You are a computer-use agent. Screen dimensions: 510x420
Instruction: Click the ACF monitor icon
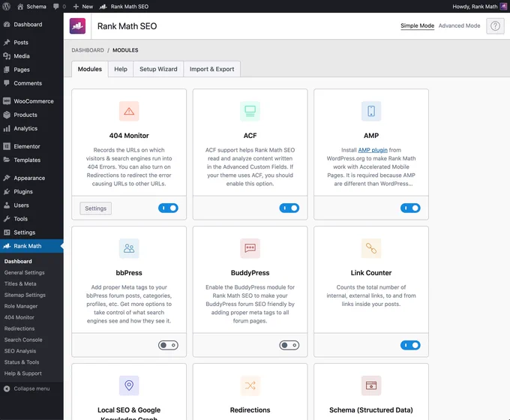click(x=250, y=111)
